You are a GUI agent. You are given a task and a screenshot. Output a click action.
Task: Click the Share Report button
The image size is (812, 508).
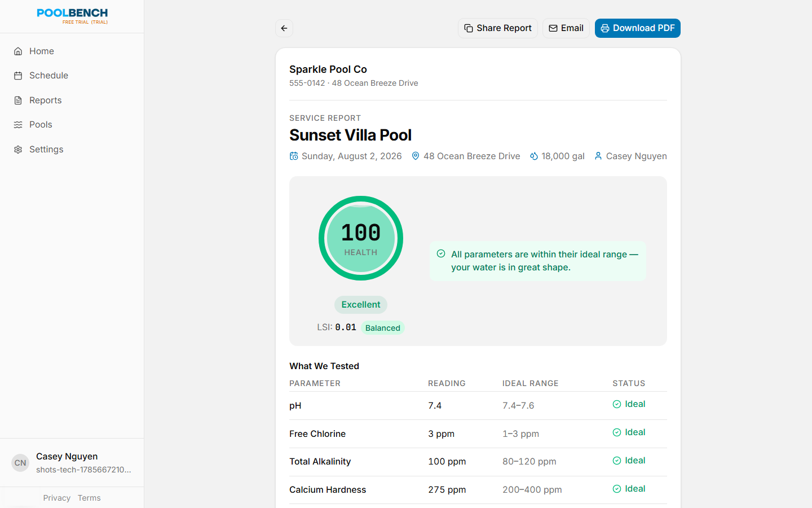tap(498, 28)
